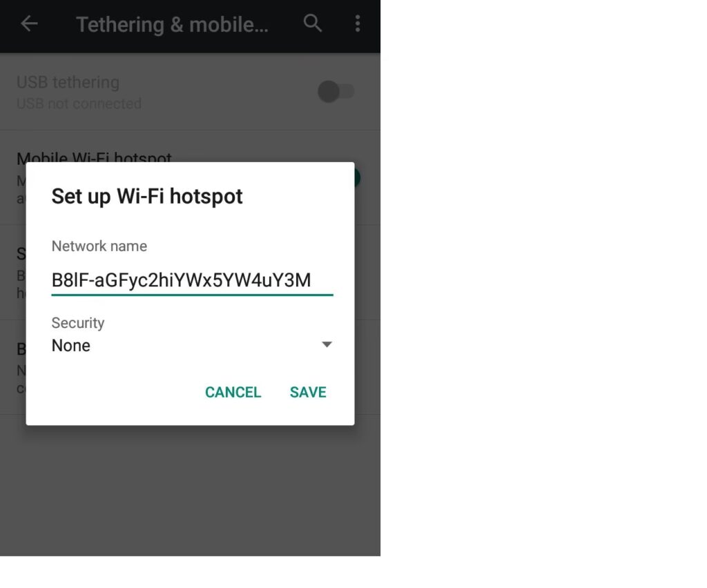
Task: Open search with the magnifier icon
Action: [x=313, y=23]
